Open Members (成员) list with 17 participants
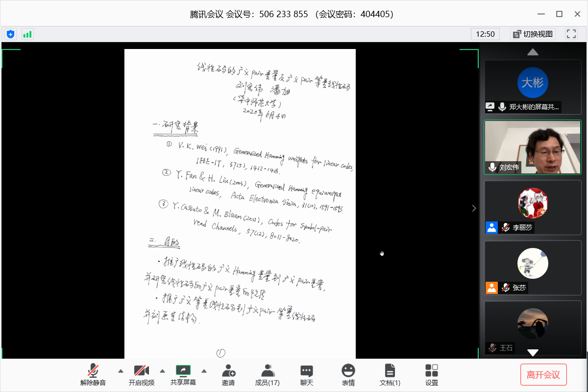 click(x=268, y=375)
